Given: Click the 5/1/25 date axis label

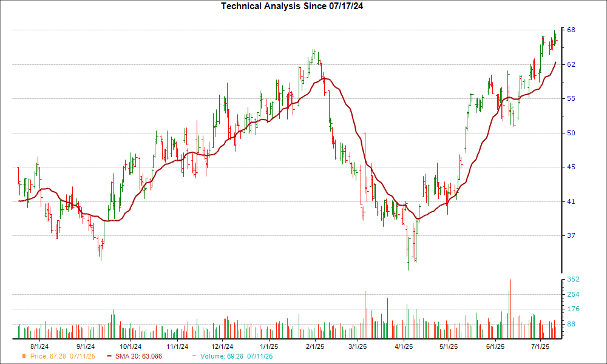Looking at the screenshot, I should 449,346.
